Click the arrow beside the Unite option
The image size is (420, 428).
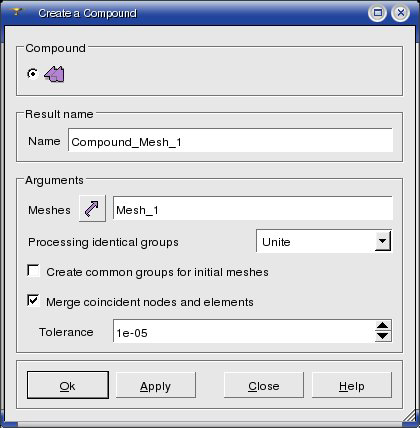click(383, 241)
